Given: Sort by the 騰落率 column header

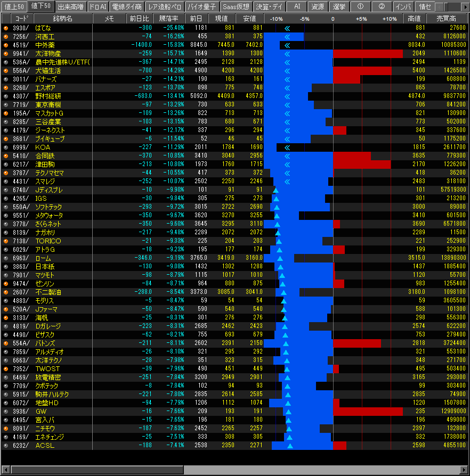Looking at the screenshot, I should click(170, 18).
